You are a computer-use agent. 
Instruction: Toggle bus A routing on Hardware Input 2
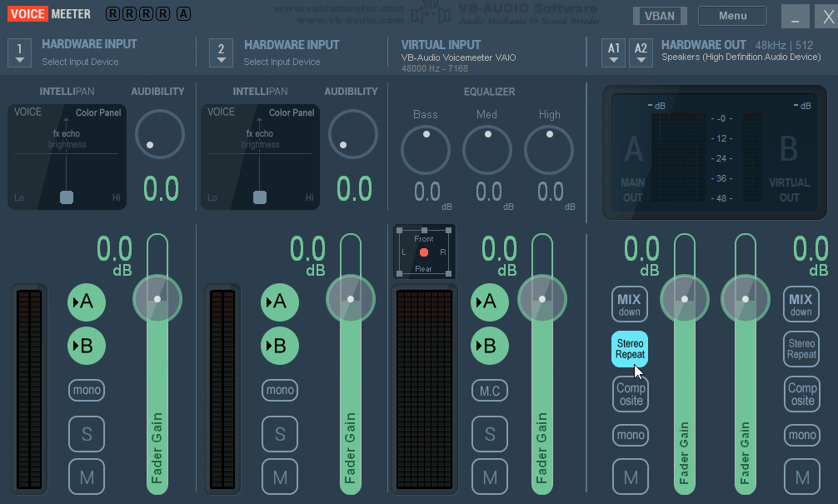pyautogui.click(x=280, y=302)
